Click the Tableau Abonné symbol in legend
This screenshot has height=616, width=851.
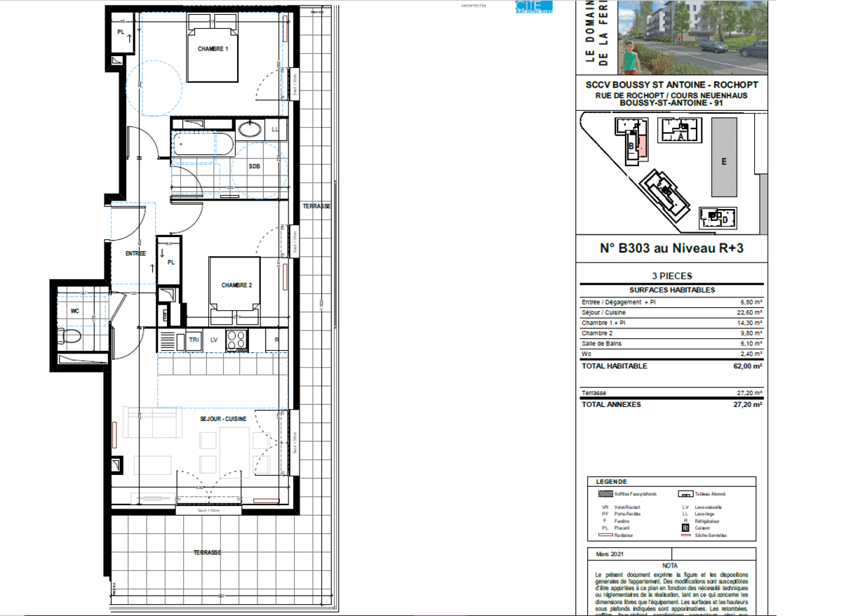pos(688,494)
